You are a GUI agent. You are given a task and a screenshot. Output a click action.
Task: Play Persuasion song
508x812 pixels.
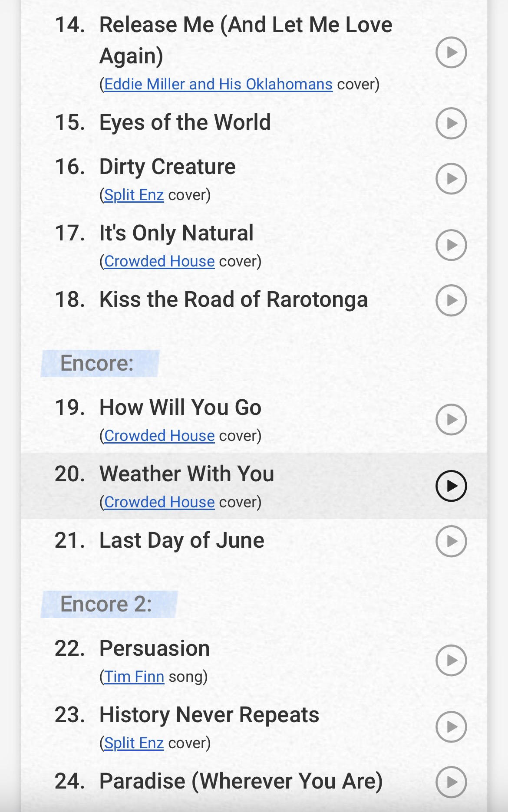451,660
